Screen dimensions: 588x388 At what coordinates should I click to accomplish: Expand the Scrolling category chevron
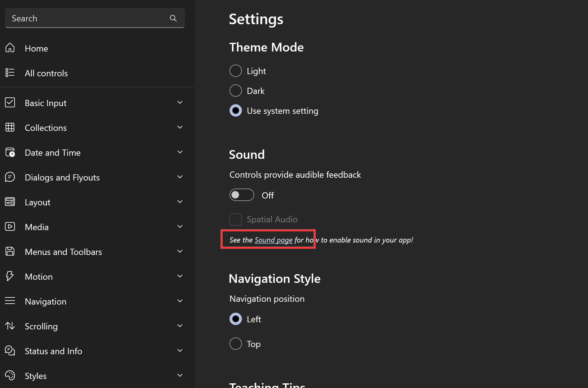pos(180,326)
